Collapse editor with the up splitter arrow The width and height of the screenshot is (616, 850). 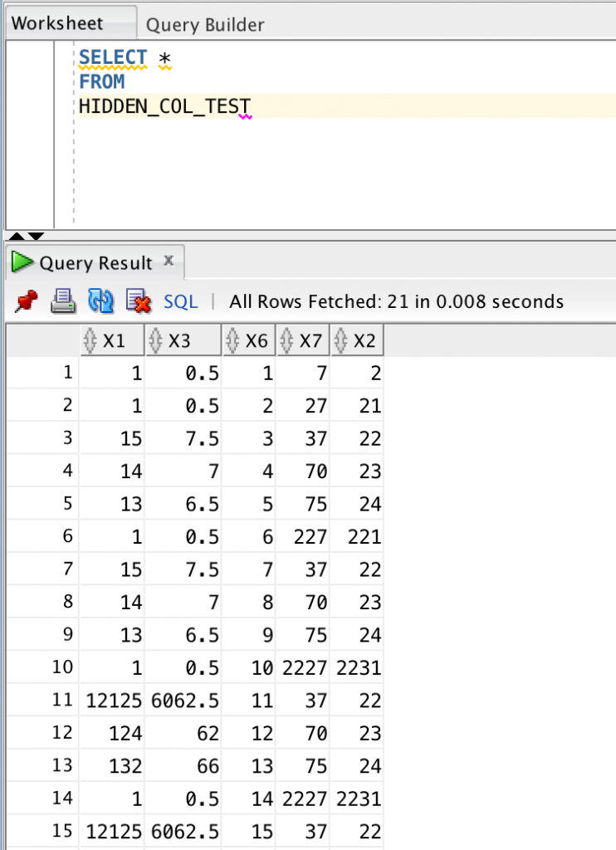coord(16,237)
